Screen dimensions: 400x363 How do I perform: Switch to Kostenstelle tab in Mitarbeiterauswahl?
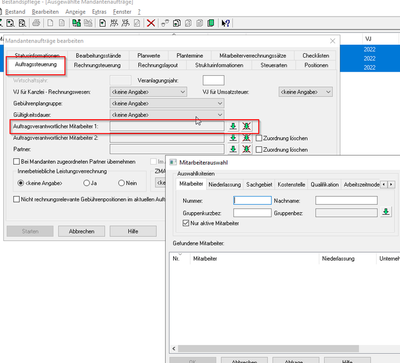coord(291,184)
